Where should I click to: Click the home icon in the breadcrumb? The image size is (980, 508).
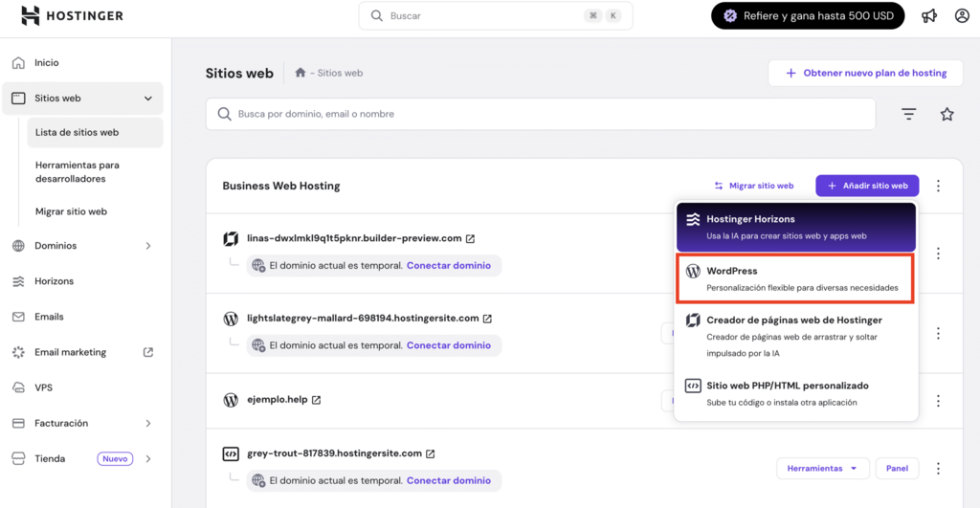click(x=300, y=73)
